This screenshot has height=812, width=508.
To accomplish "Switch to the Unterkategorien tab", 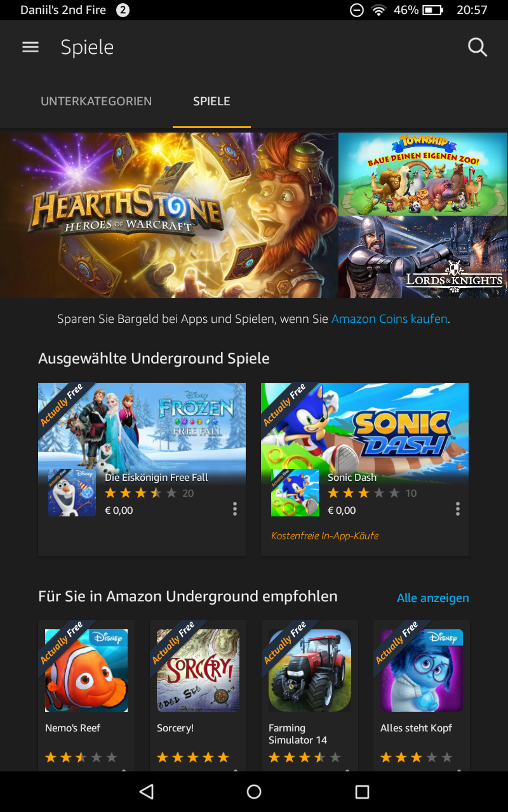I will [x=97, y=101].
